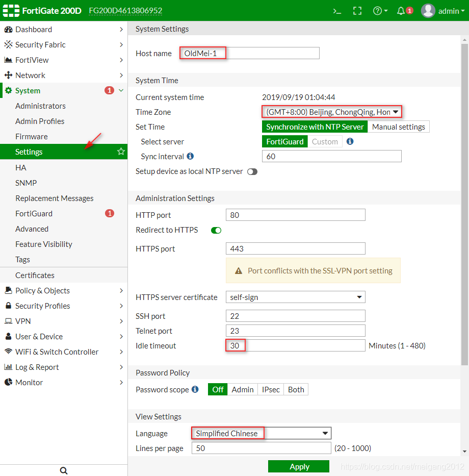Click the sidebar search magnifier
The height and width of the screenshot is (476, 469).
click(x=64, y=470)
